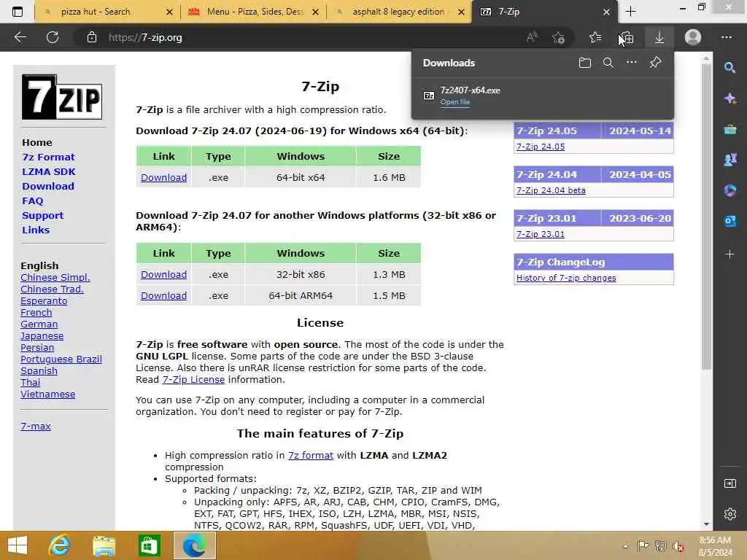This screenshot has width=747, height=560.
Task: Close the pizza hut - Search tab
Action: pos(169,12)
